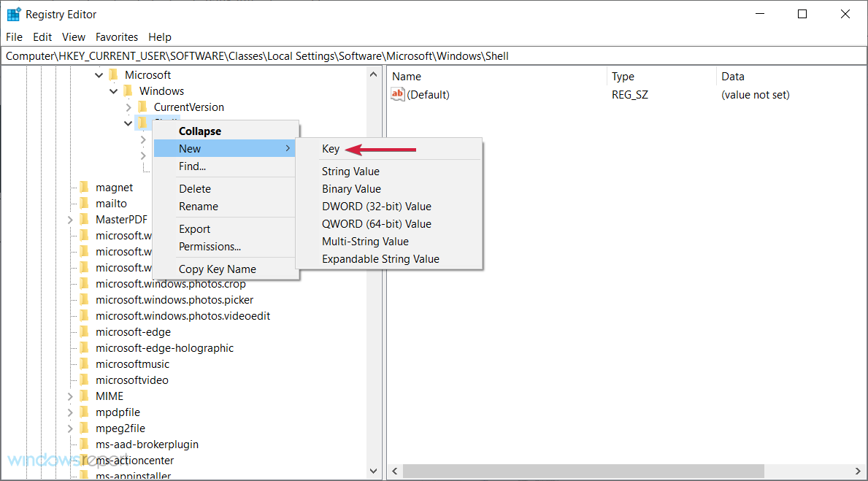868x481 pixels.
Task: Open the Edit menu
Action: click(x=42, y=37)
